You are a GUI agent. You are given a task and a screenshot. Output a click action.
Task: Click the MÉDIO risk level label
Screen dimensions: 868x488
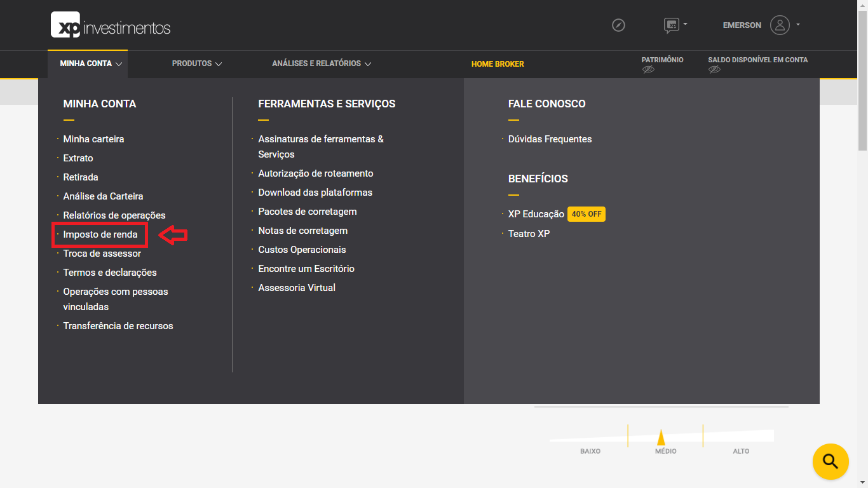click(666, 451)
